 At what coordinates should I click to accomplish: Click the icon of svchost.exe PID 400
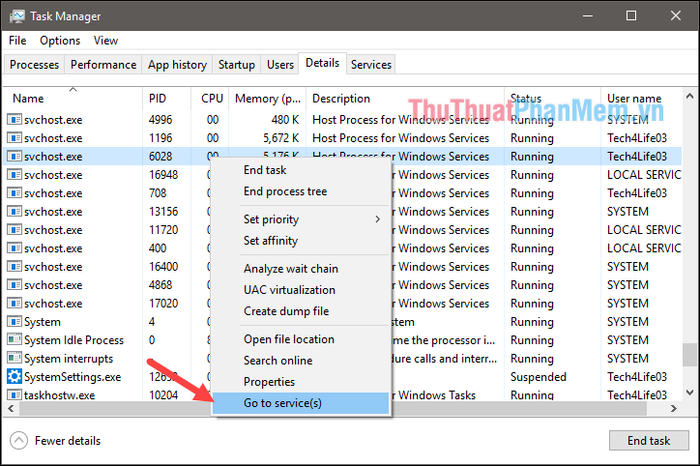pyautogui.click(x=14, y=248)
